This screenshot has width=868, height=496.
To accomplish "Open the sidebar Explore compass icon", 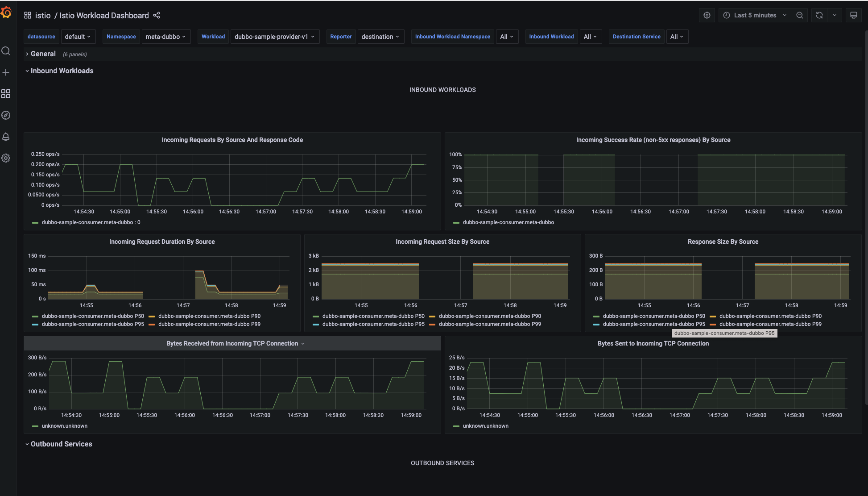I will click(6, 115).
